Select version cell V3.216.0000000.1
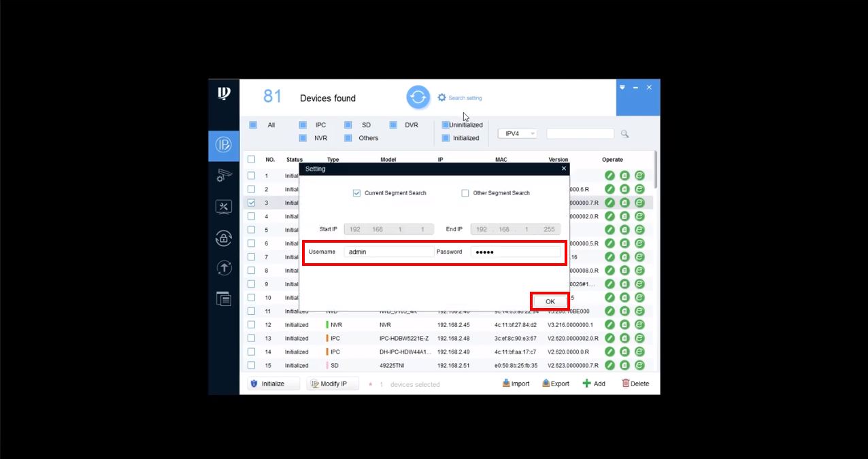Image resolution: width=868 pixels, height=459 pixels. click(x=570, y=324)
